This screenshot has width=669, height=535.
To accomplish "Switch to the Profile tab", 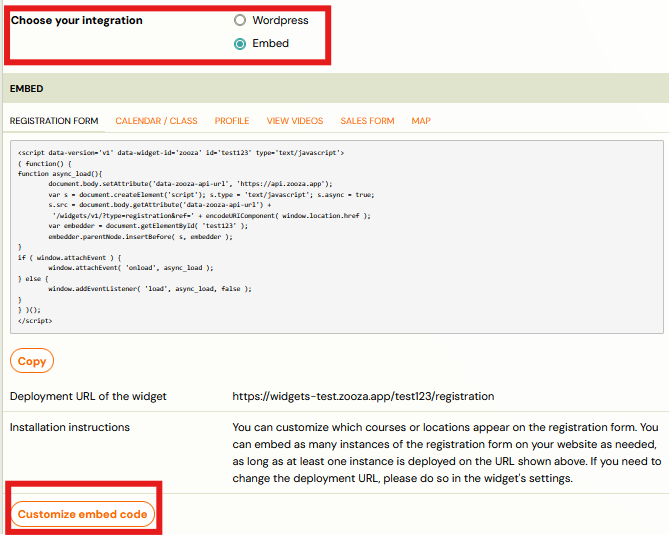I will pyautogui.click(x=232, y=121).
